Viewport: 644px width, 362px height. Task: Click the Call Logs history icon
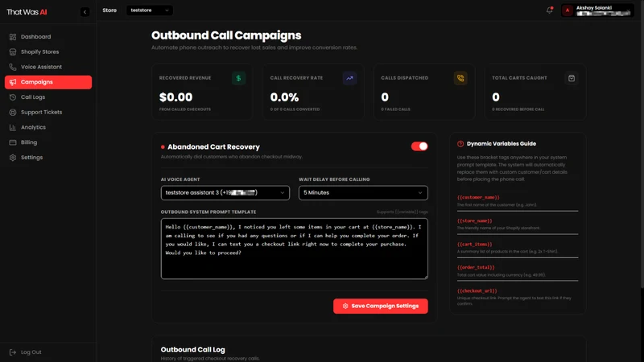click(x=13, y=97)
